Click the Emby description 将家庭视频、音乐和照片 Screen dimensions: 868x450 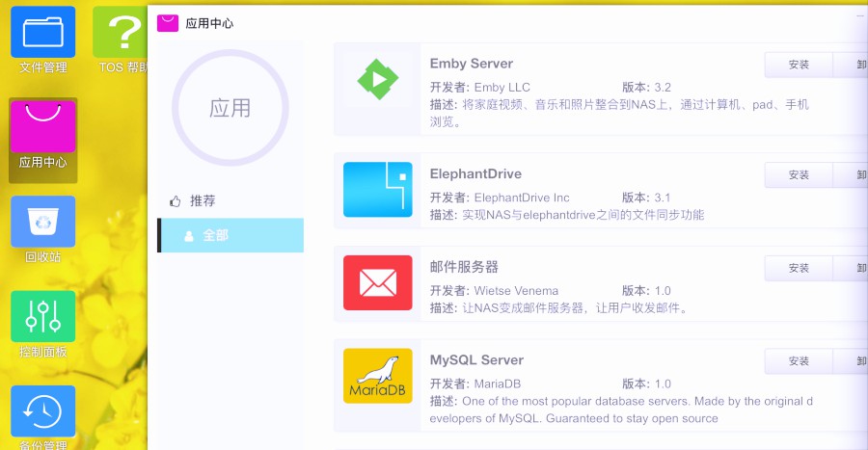coord(619,113)
